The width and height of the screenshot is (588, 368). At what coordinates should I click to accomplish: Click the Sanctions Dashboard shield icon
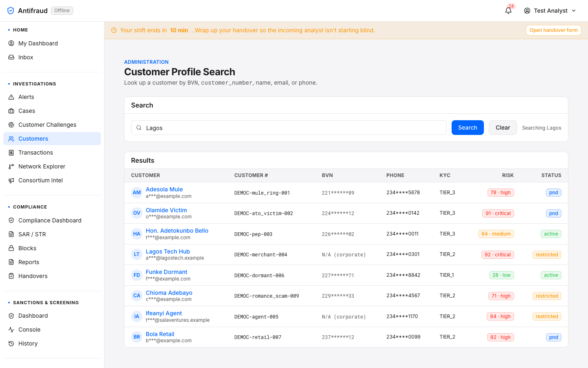coord(11,316)
